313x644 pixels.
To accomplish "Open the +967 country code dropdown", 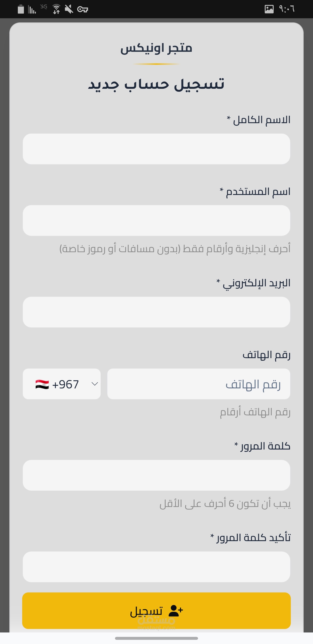I will (x=62, y=384).
